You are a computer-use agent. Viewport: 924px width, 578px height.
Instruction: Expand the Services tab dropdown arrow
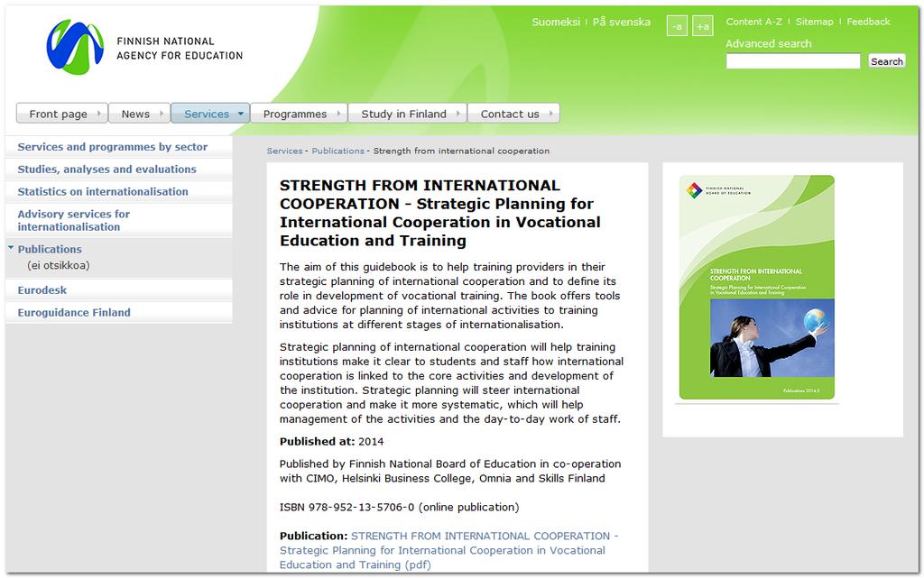tap(240, 114)
